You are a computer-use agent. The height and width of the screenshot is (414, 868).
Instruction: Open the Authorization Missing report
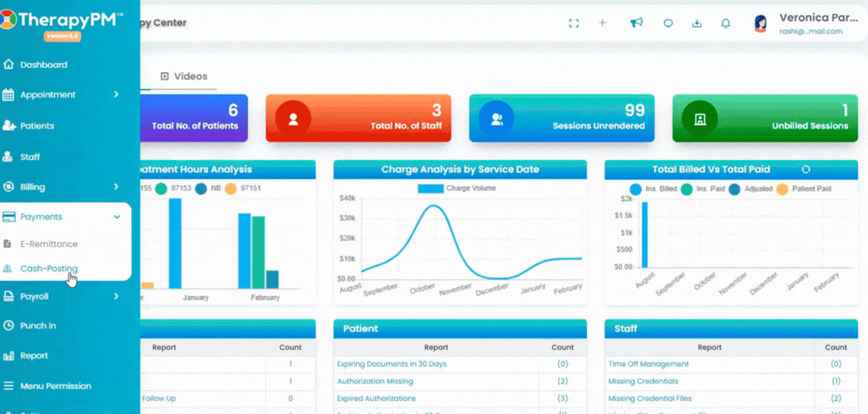pyautogui.click(x=375, y=381)
